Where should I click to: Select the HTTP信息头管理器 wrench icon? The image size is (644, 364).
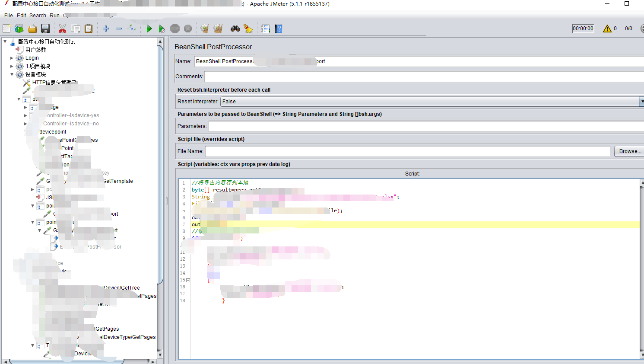click(x=26, y=83)
